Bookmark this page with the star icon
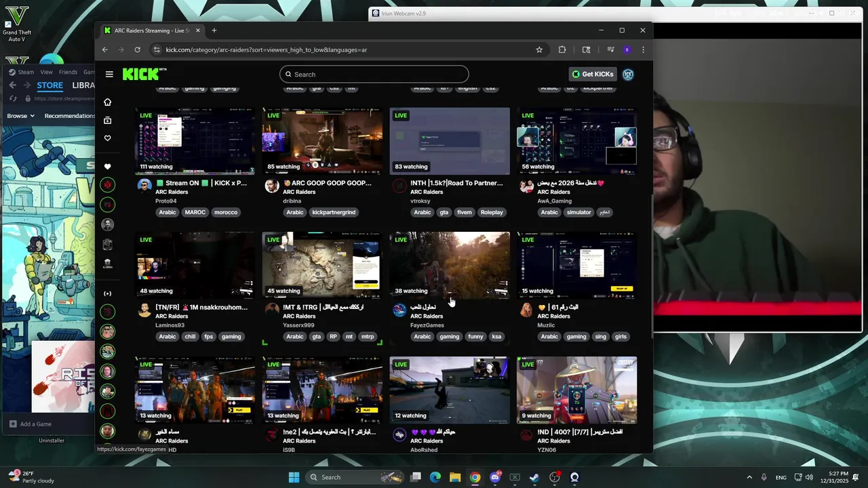 pyautogui.click(x=539, y=49)
